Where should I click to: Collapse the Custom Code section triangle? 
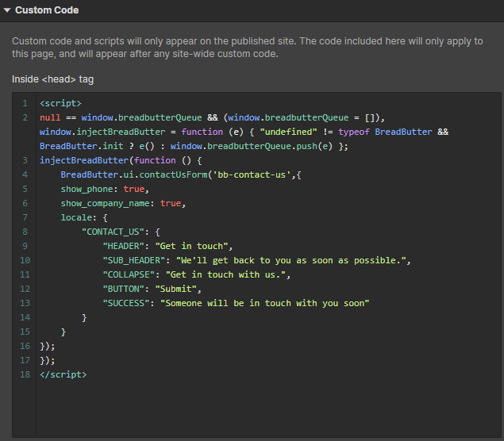point(7,10)
